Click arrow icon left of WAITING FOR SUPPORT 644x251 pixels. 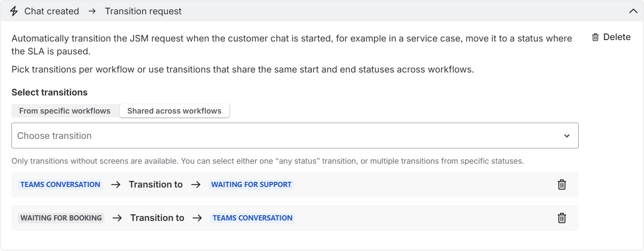point(196,185)
